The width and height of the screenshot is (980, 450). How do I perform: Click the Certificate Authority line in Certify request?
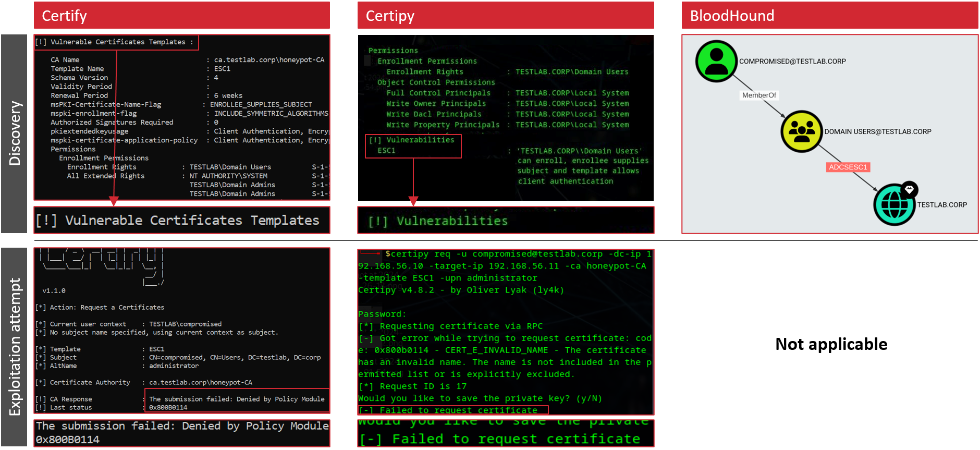click(143, 383)
